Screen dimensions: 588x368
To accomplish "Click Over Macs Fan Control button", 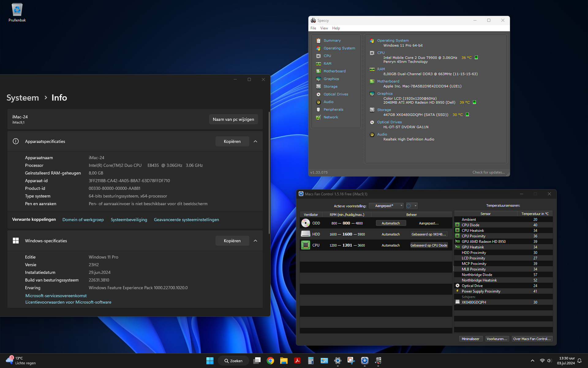I will (532, 339).
